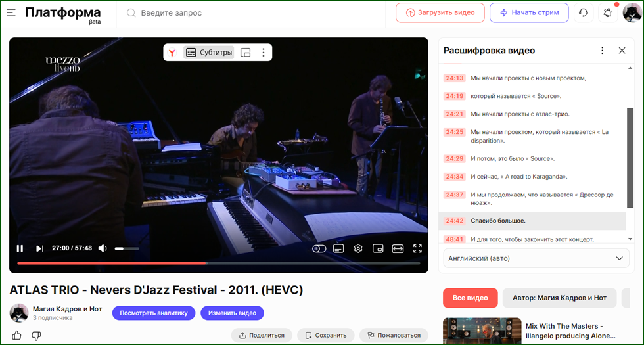Screen dimensions: 644x345
Task: Open channel avatar Магия Кадров и Нот
Action: pyautogui.click(x=19, y=313)
